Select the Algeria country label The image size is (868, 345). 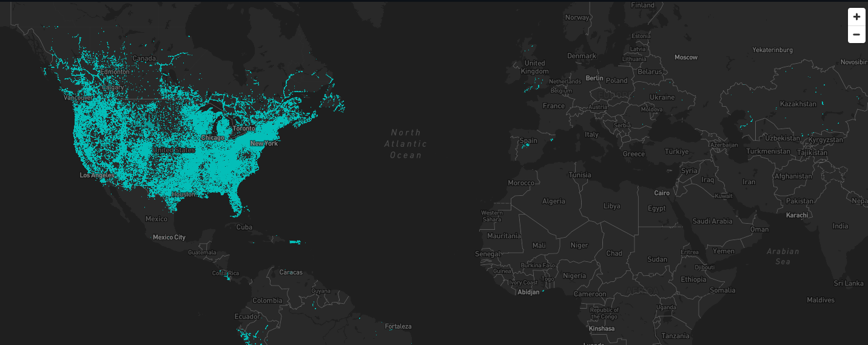[553, 201]
